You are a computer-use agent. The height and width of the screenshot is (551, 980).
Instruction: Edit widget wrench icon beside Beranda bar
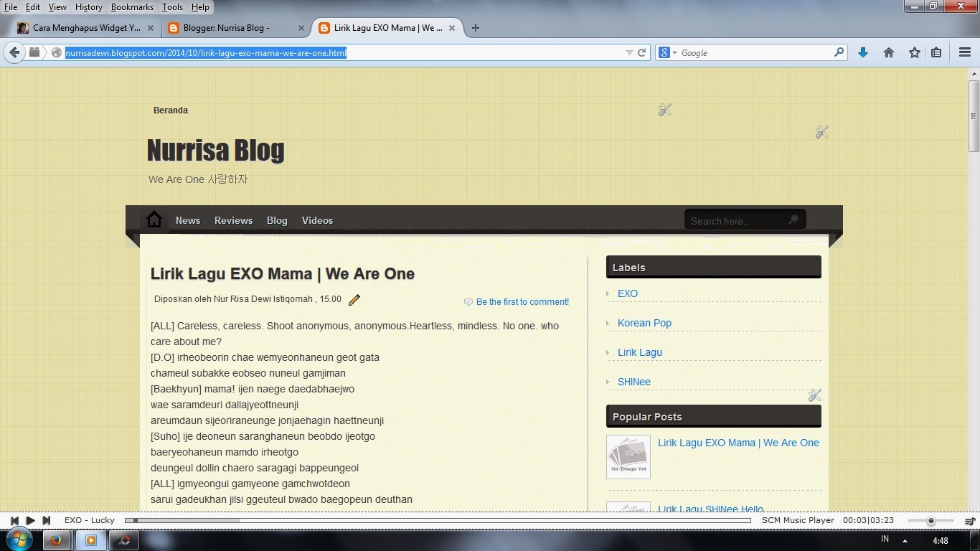[664, 110]
